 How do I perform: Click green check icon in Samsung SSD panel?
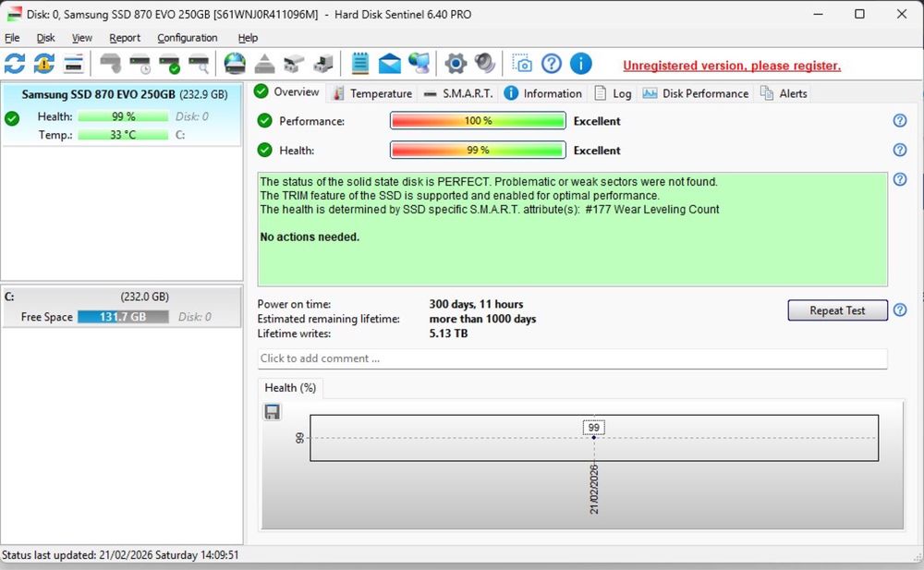pyautogui.click(x=12, y=118)
